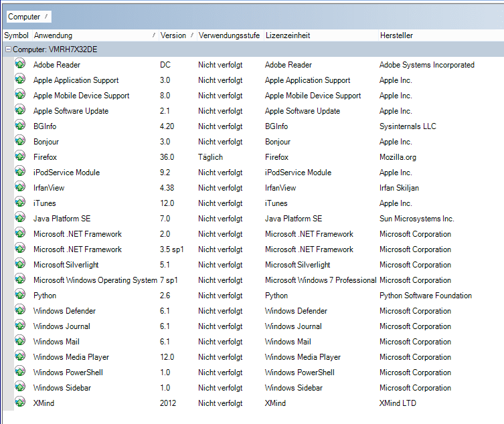This screenshot has height=424, width=504.
Task: Click Microsoft Windows 7 Professional license cell
Action: click(321, 280)
